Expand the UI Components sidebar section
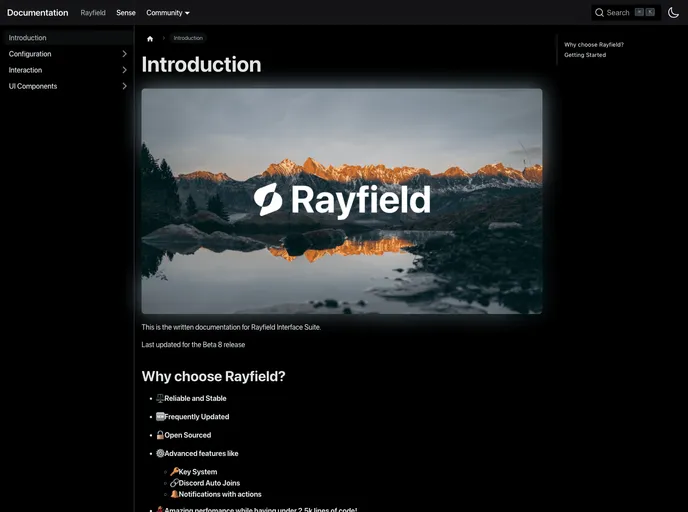The width and height of the screenshot is (688, 512). point(124,86)
